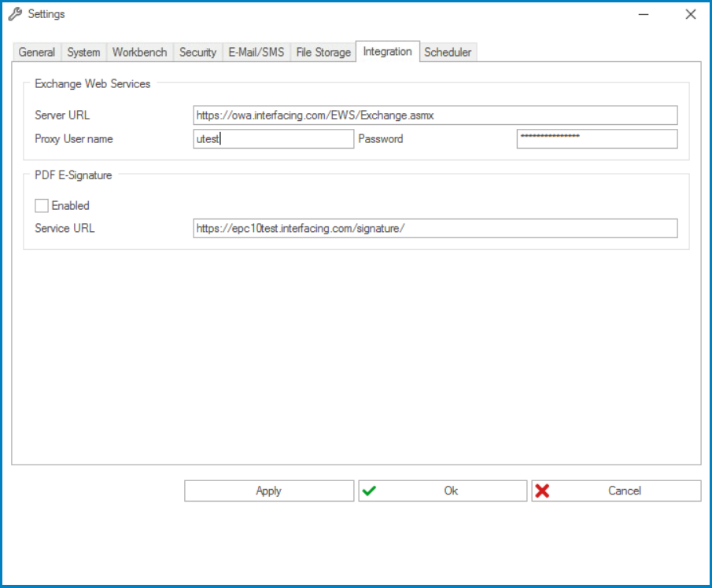Go to the Security tab
Viewport: 712px width, 588px height.
(x=197, y=52)
